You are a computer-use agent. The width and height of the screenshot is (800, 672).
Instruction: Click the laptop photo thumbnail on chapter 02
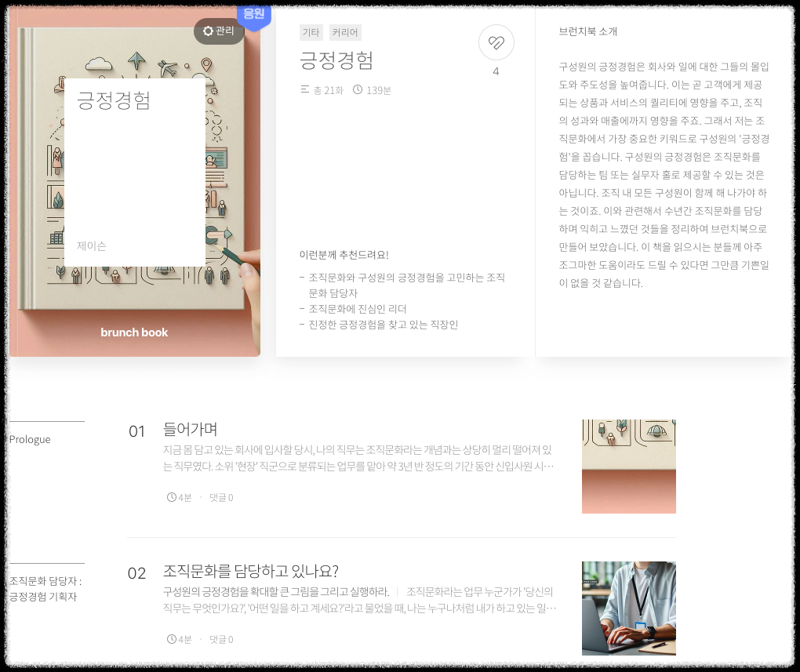(x=628, y=608)
